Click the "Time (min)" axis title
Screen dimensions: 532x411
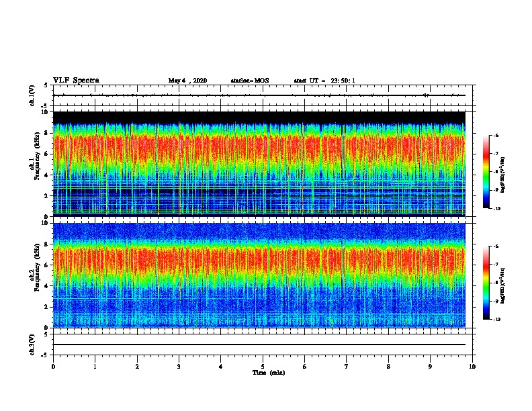click(269, 373)
